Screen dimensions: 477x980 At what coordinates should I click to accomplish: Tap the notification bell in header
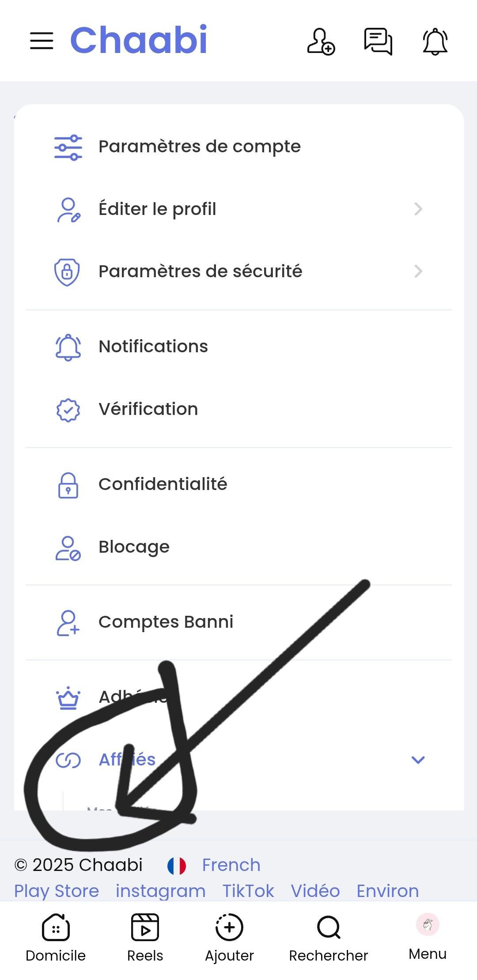[435, 41]
